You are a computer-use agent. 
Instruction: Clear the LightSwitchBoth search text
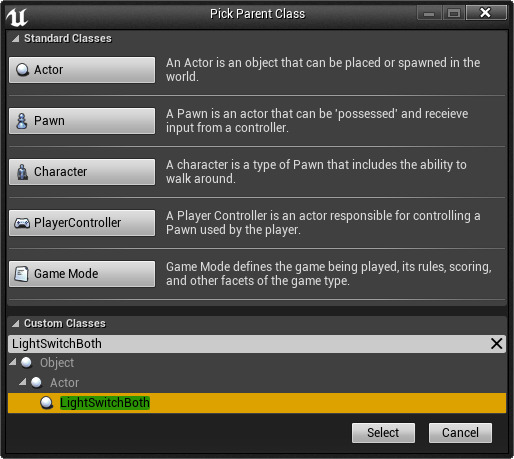coord(497,344)
